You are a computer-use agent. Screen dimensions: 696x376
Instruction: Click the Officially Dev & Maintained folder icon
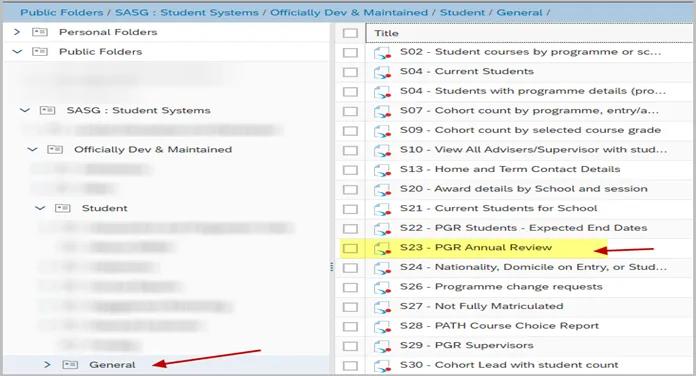click(x=55, y=149)
